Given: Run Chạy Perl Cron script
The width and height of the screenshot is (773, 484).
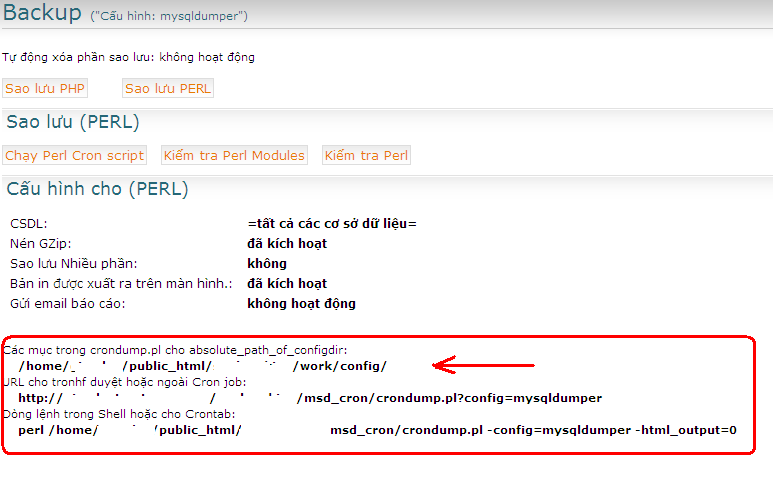Looking at the screenshot, I should tap(75, 155).
